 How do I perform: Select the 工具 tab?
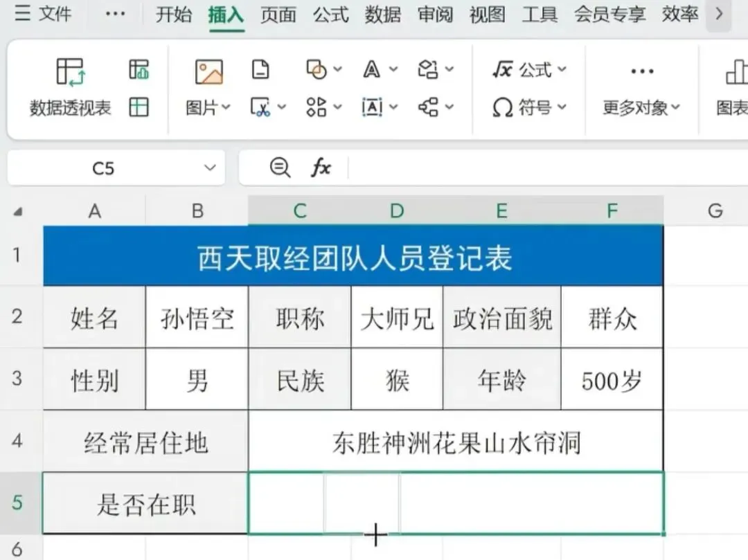[x=540, y=15]
